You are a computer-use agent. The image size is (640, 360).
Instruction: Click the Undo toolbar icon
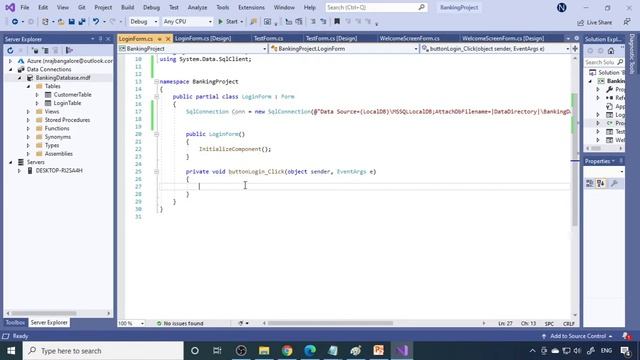[96, 22]
